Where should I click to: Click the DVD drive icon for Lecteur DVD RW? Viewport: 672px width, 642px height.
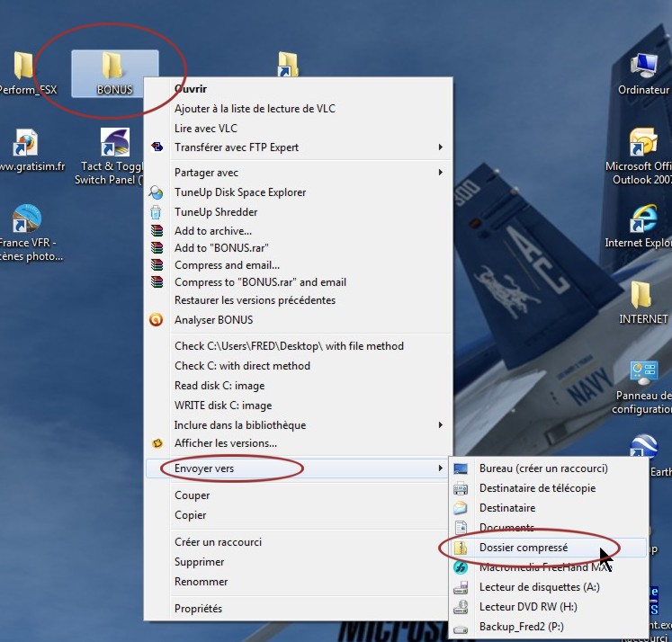(x=461, y=607)
